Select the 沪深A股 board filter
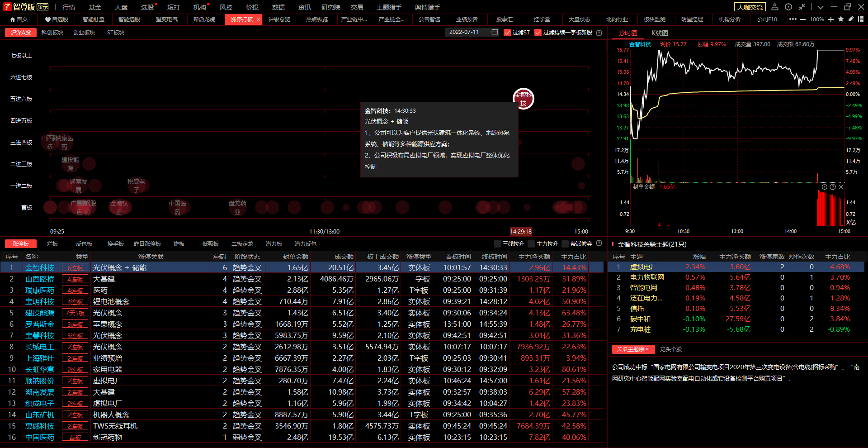This screenshot has width=868, height=448. [x=21, y=33]
